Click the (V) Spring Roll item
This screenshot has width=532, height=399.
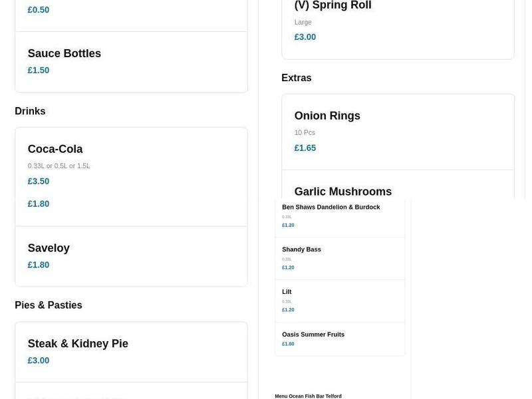coord(332,6)
